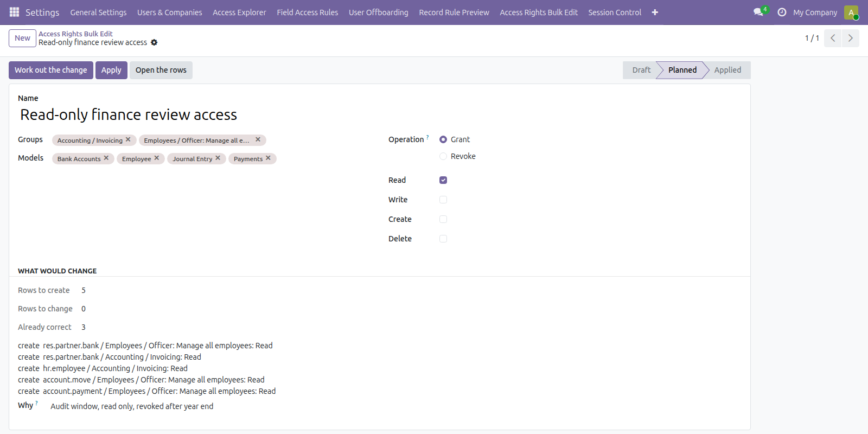Click the Apply button
The width and height of the screenshot is (868, 434).
click(x=111, y=70)
